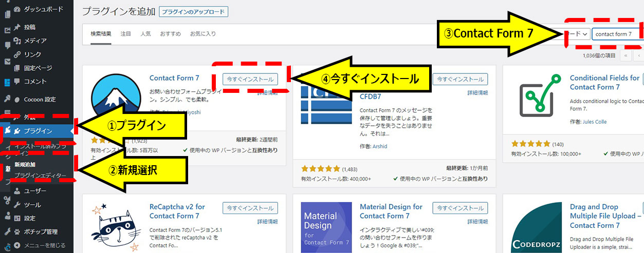The width and height of the screenshot is (644, 253).
Task: Install Material Design for Contact Form 7
Action: [460, 208]
